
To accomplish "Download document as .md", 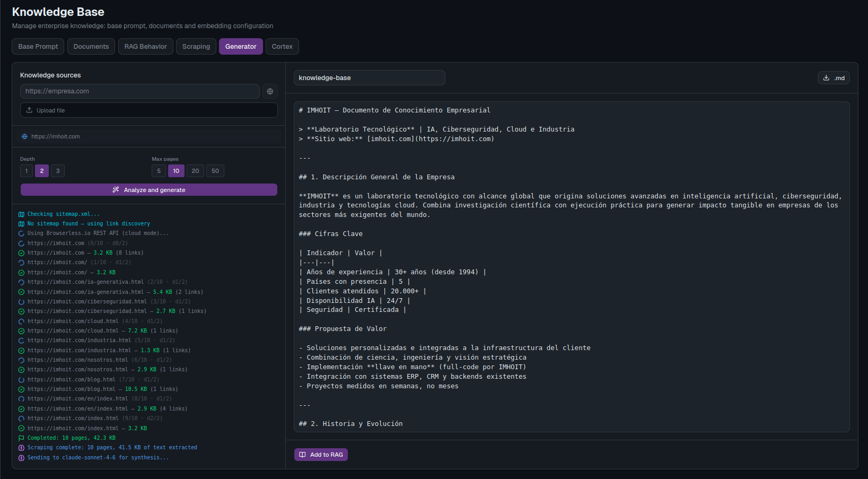I will [x=834, y=78].
